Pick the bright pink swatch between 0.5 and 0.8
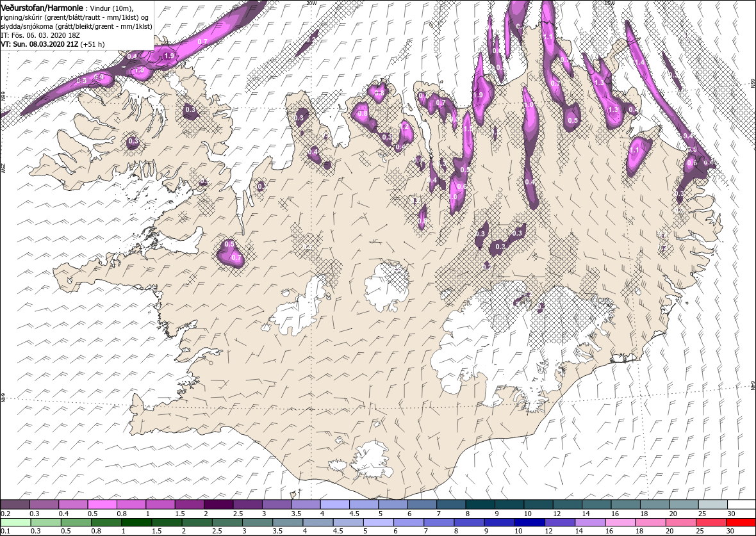 click(x=103, y=505)
